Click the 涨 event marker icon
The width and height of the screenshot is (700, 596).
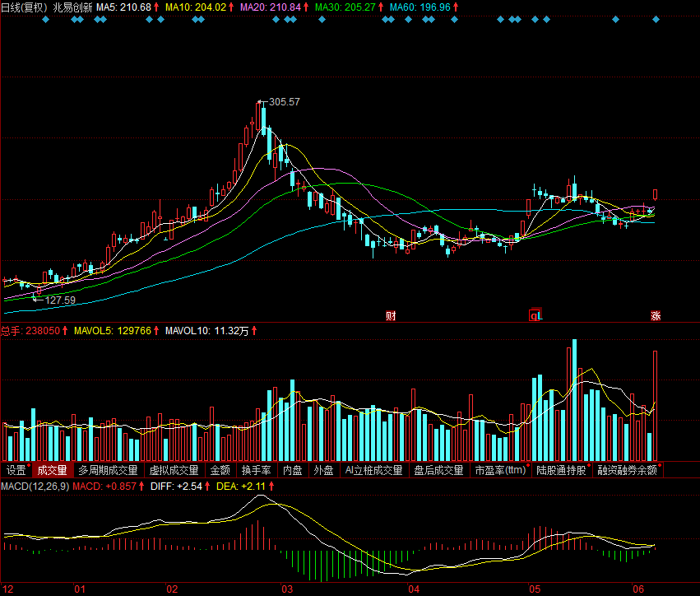click(x=656, y=315)
